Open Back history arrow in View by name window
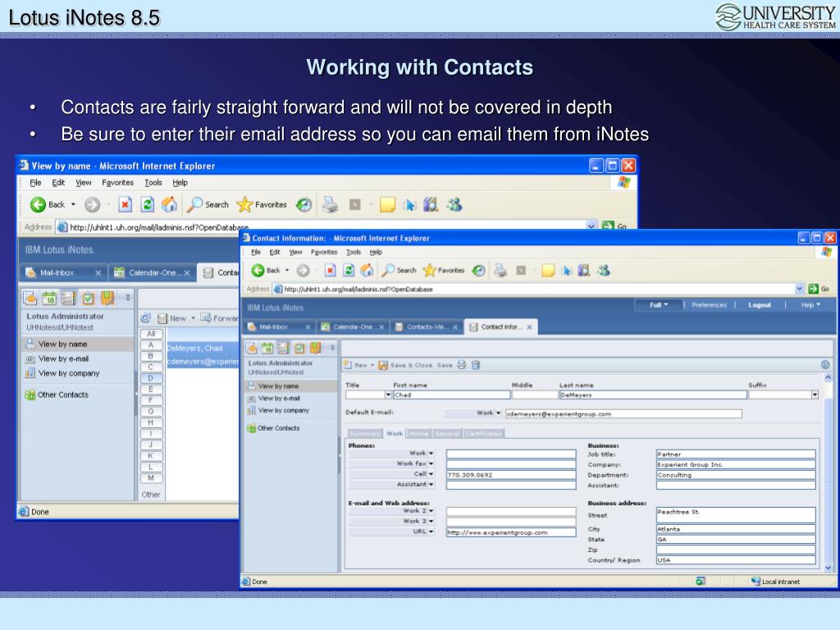840x630 pixels. tap(73, 204)
